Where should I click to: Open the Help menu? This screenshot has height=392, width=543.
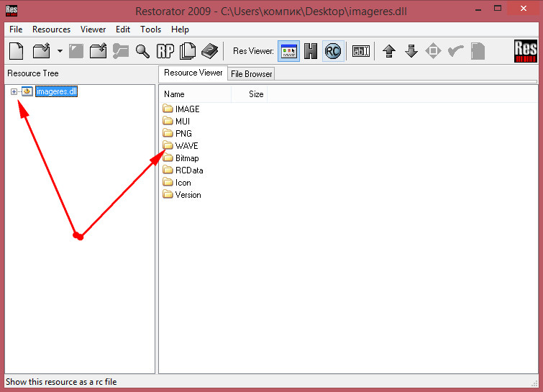[180, 29]
